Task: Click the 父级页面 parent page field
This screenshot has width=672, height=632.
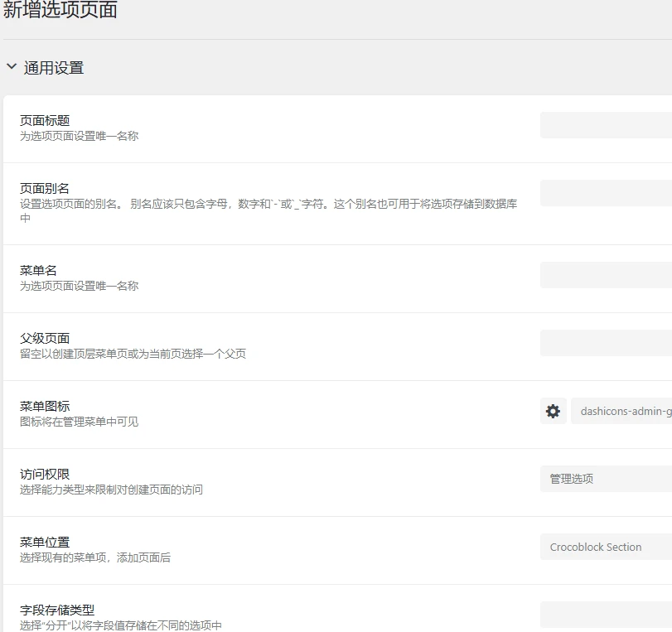Action: point(605,343)
